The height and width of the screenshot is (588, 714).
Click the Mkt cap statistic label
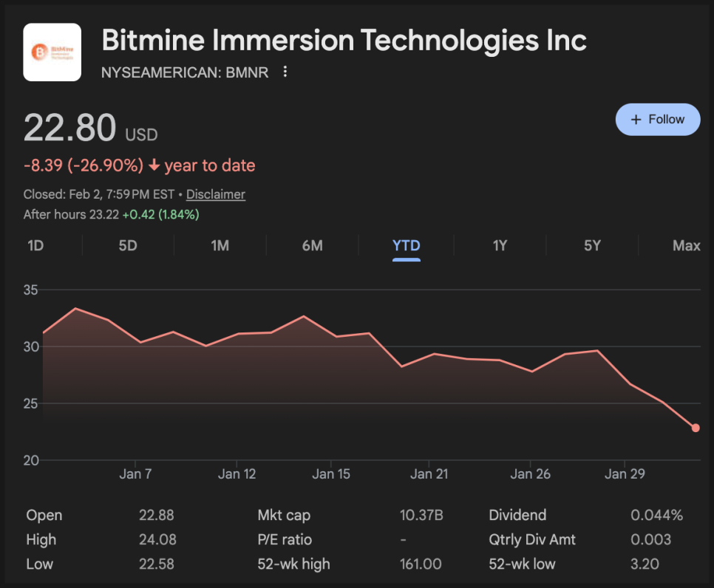click(284, 516)
